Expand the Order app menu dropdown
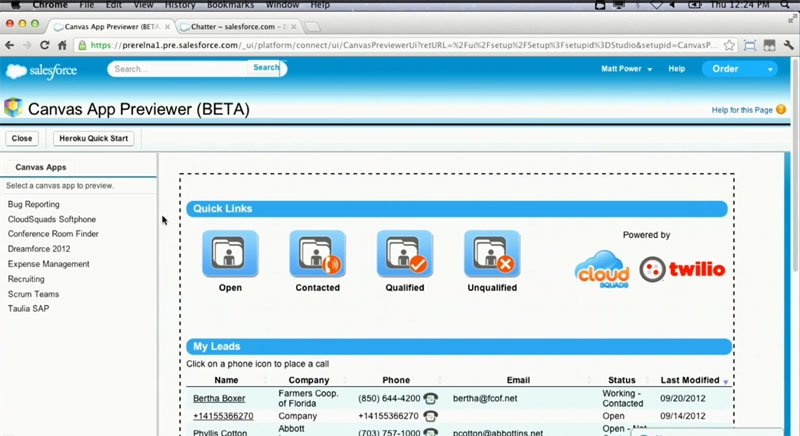The height and width of the screenshot is (436, 800). coord(770,69)
